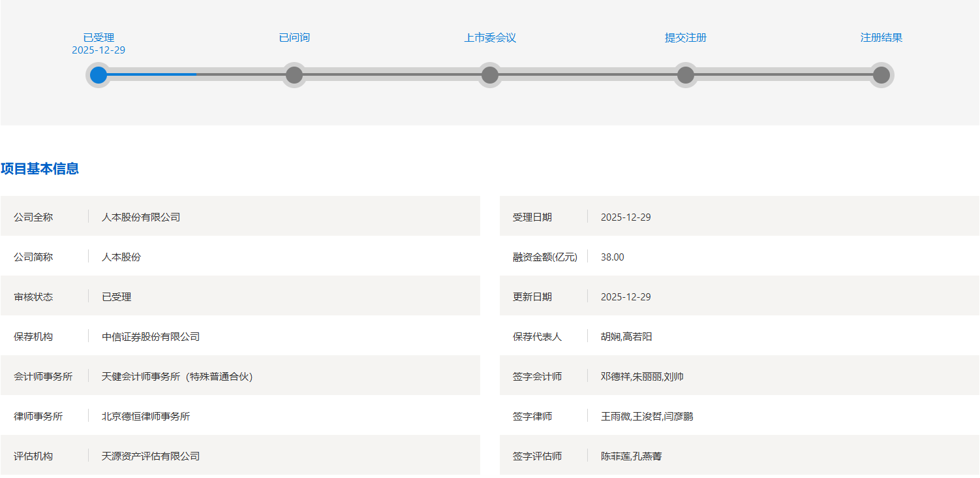The height and width of the screenshot is (478, 980).
Task: Select the 注册结果 stage label
Action: 881,37
